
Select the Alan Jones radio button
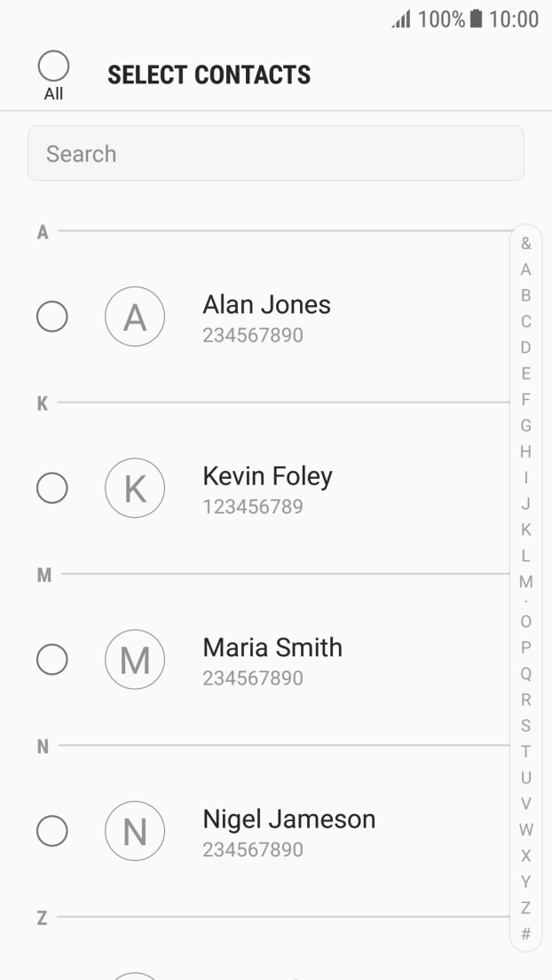51,317
